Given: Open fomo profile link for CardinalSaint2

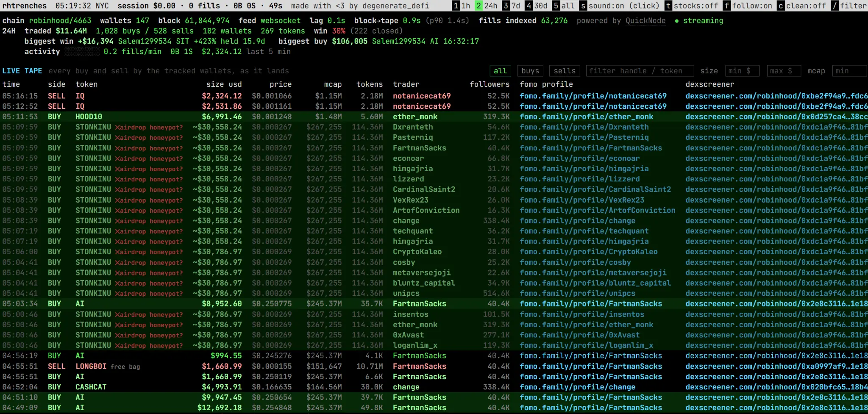Looking at the screenshot, I should tap(595, 189).
